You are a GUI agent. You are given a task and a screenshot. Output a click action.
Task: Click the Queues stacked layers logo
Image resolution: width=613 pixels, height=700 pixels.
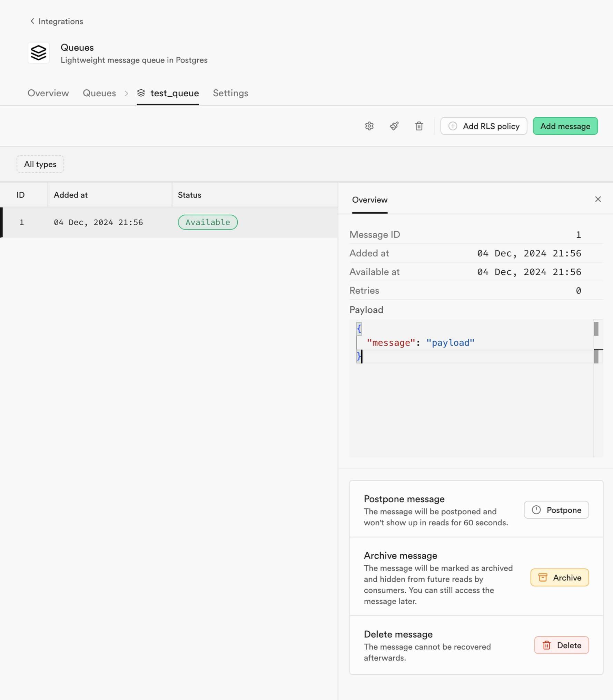38,53
